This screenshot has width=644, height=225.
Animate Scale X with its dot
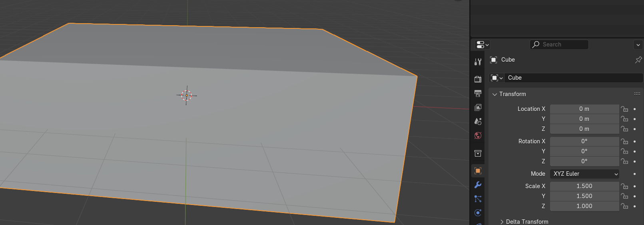coord(634,186)
